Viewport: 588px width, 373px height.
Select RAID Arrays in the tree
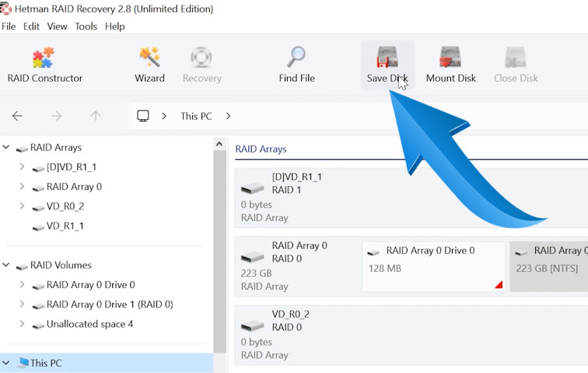(x=56, y=147)
